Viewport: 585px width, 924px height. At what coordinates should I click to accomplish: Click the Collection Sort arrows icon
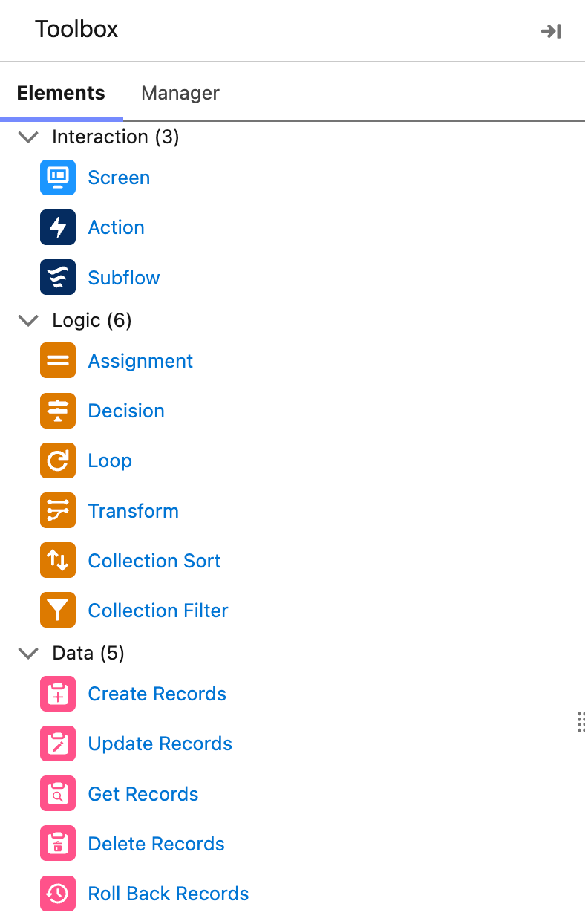pos(58,561)
